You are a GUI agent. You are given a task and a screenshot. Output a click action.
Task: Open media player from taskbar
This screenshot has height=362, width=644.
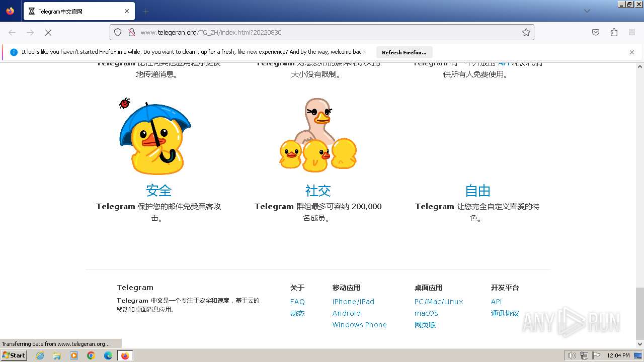click(x=74, y=355)
